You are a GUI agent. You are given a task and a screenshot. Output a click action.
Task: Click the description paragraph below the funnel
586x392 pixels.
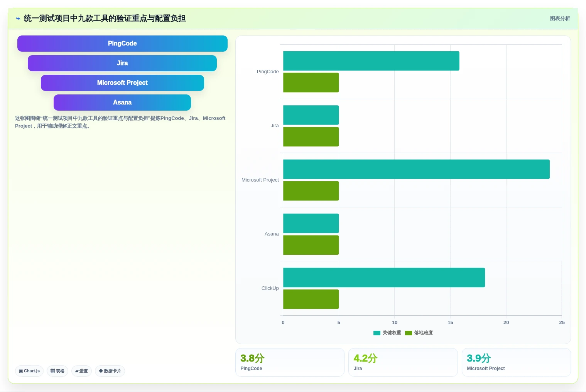point(120,122)
